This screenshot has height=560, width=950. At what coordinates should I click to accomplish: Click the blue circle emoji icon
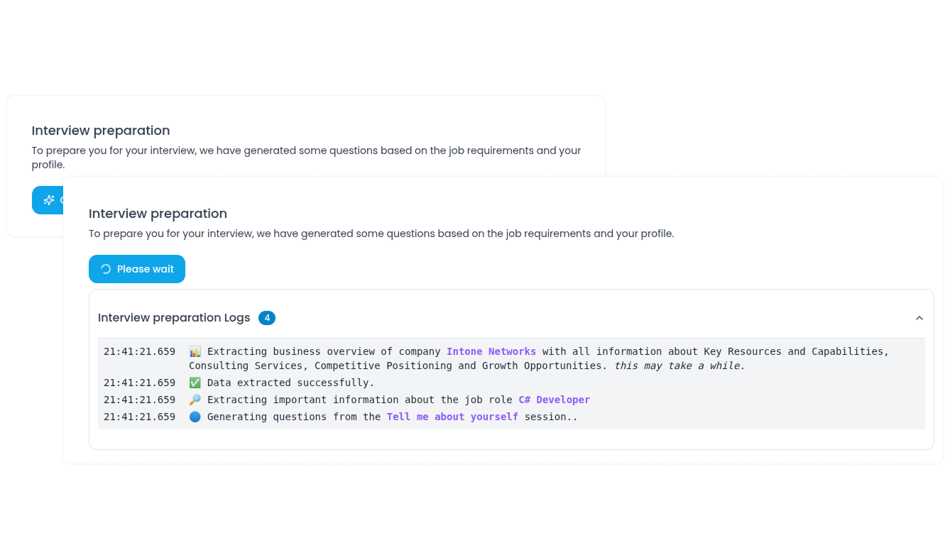click(195, 417)
